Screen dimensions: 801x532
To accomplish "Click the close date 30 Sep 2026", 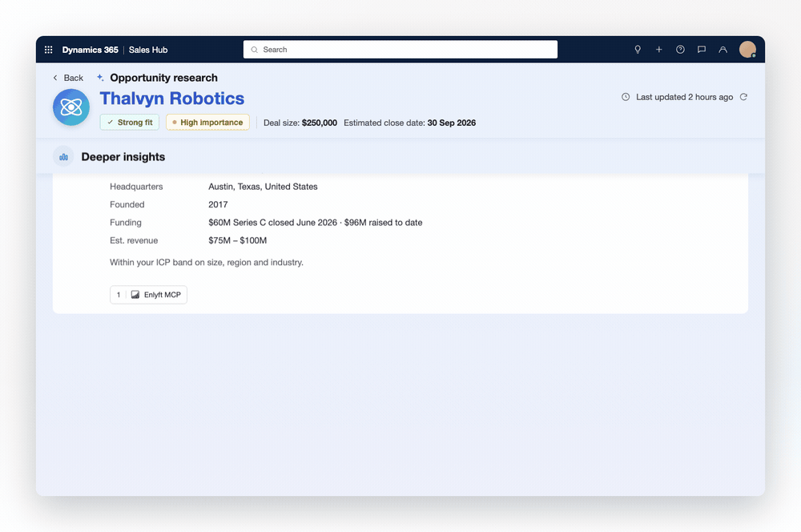I will tap(452, 123).
